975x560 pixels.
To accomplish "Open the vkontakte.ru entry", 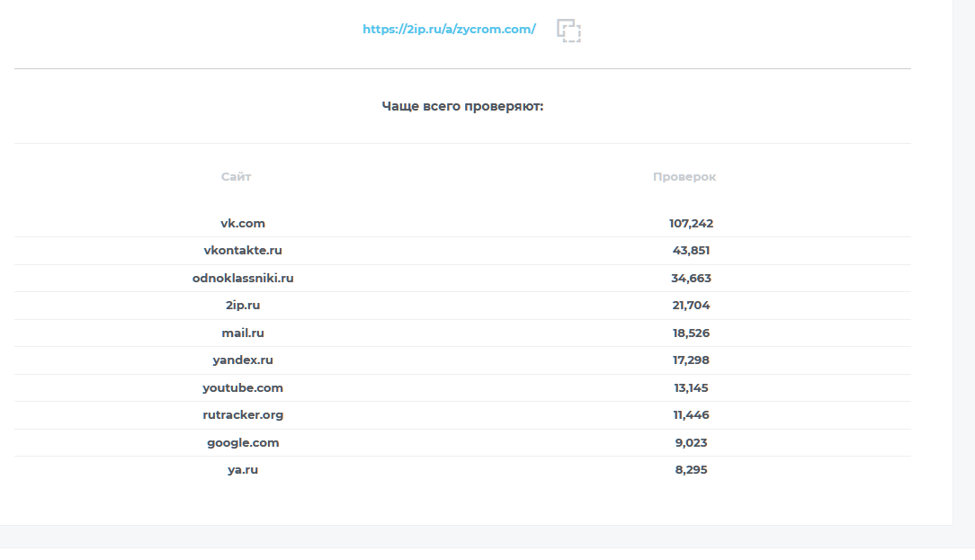I will click(x=243, y=251).
